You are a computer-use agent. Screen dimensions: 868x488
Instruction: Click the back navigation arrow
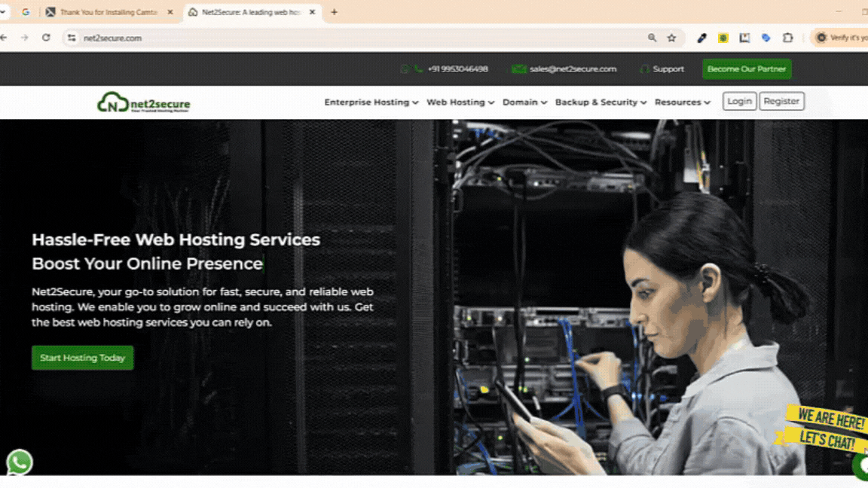tap(5, 38)
